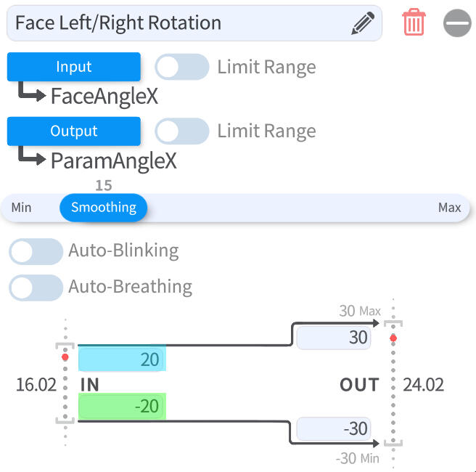Enable Auto-Blinking switch

(x=36, y=252)
